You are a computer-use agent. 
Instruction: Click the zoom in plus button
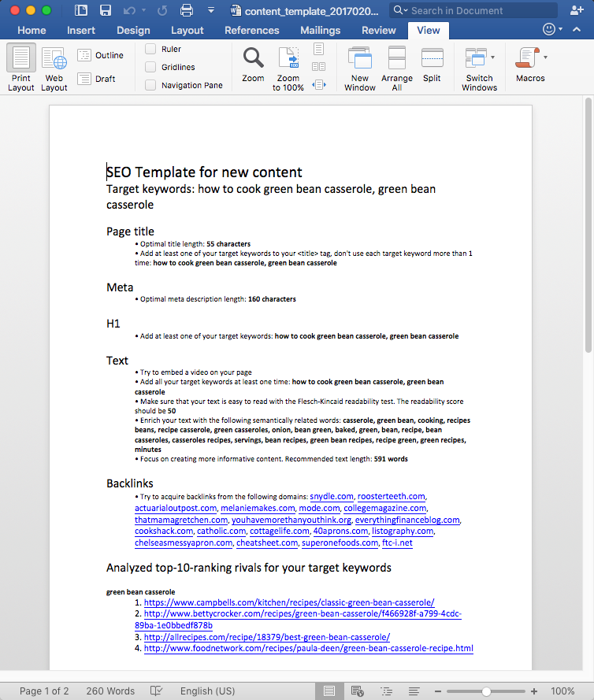click(534, 691)
